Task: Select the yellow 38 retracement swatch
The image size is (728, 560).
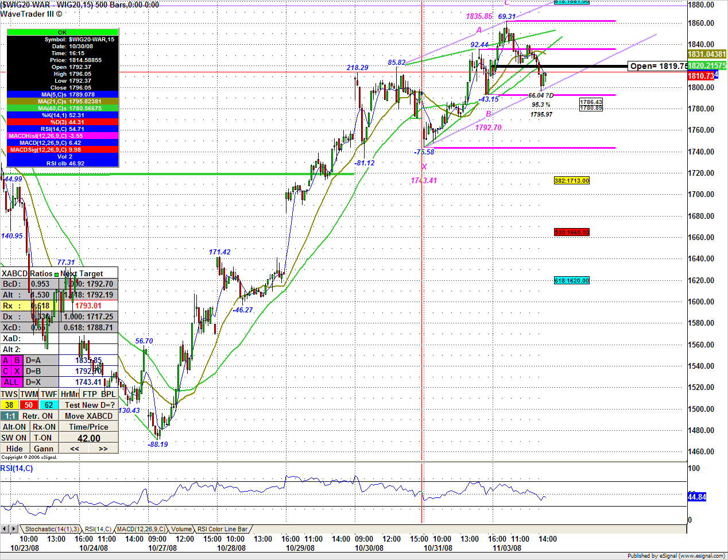Action: pos(10,405)
